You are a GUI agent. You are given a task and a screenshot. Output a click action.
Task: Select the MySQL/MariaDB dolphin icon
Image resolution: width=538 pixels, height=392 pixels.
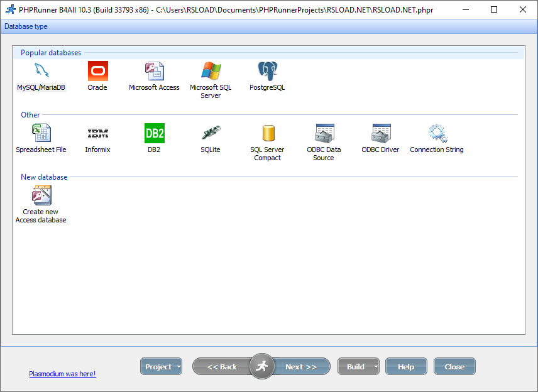click(x=41, y=71)
